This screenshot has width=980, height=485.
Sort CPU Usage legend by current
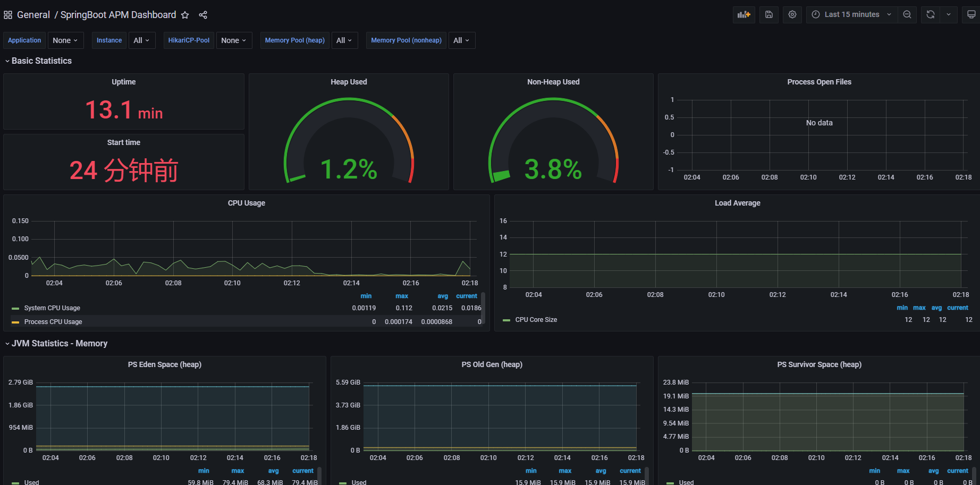click(467, 296)
